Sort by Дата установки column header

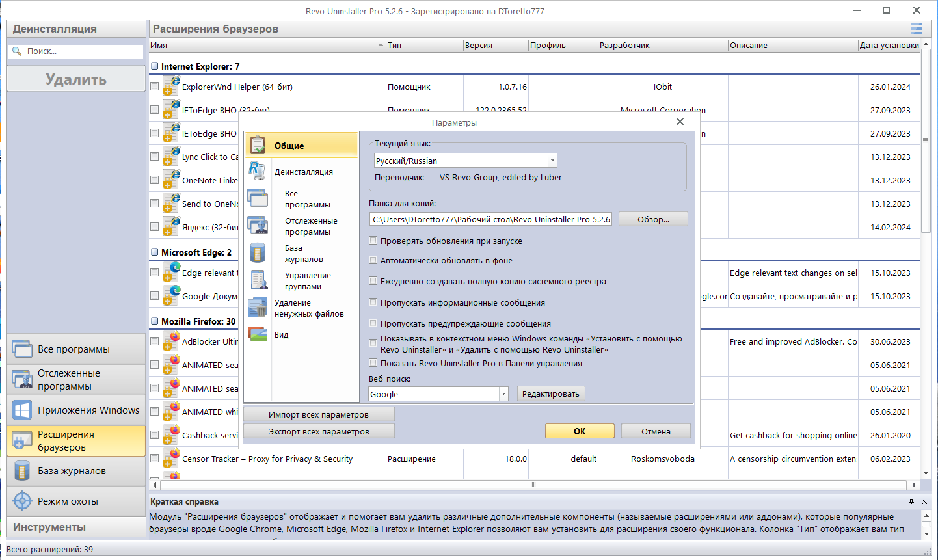tap(889, 45)
